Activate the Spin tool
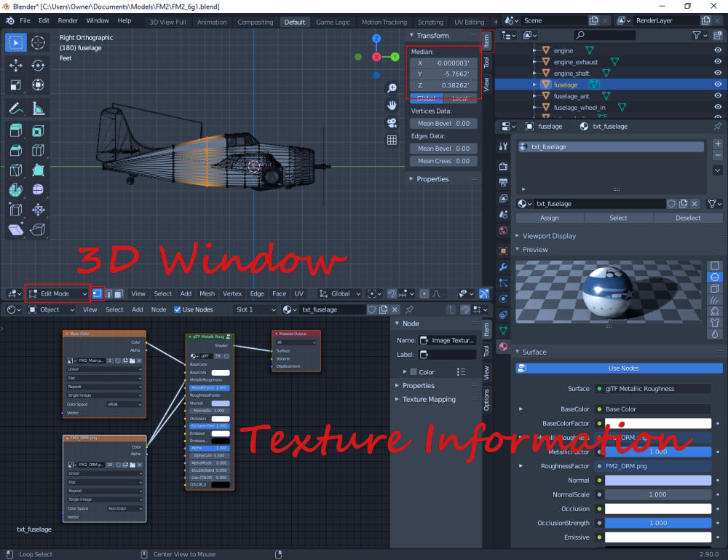Image resolution: width=728 pixels, height=560 pixels. pos(16,190)
